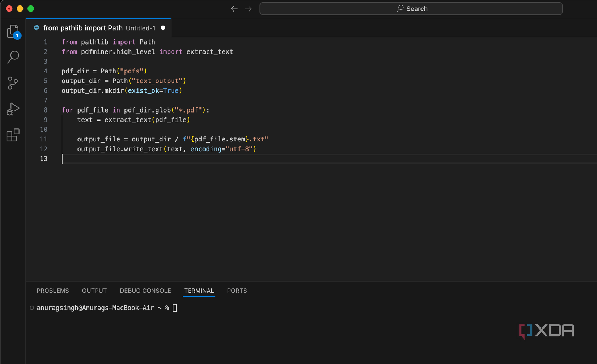Open the DEBUG CONSOLE tab
Viewport: 597px width, 364px height.
tap(145, 291)
